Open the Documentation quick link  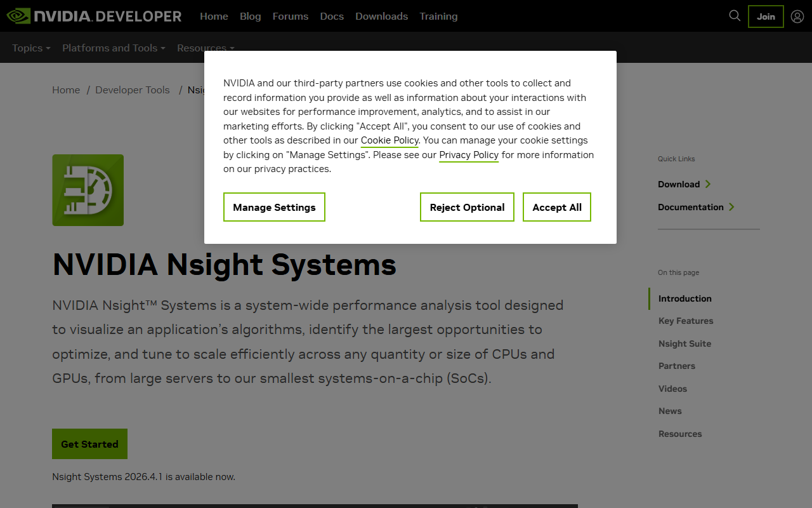coord(696,207)
